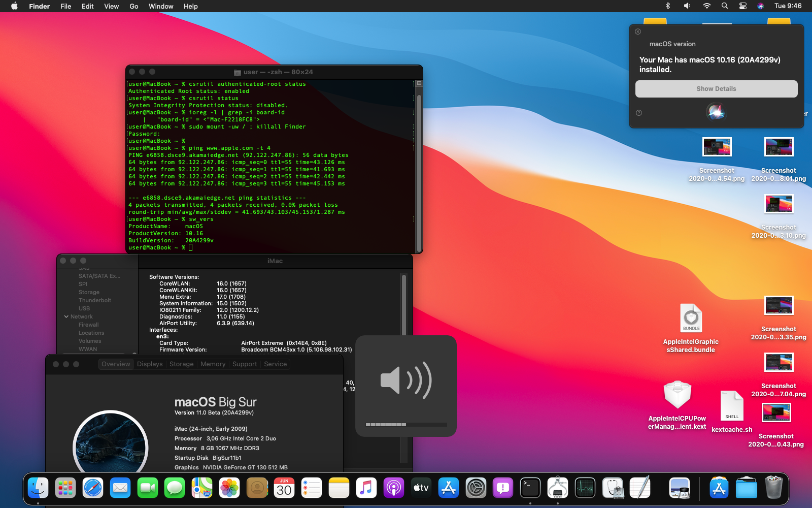Open the Wi-Fi status menu
This screenshot has width=812, height=508.
point(706,6)
